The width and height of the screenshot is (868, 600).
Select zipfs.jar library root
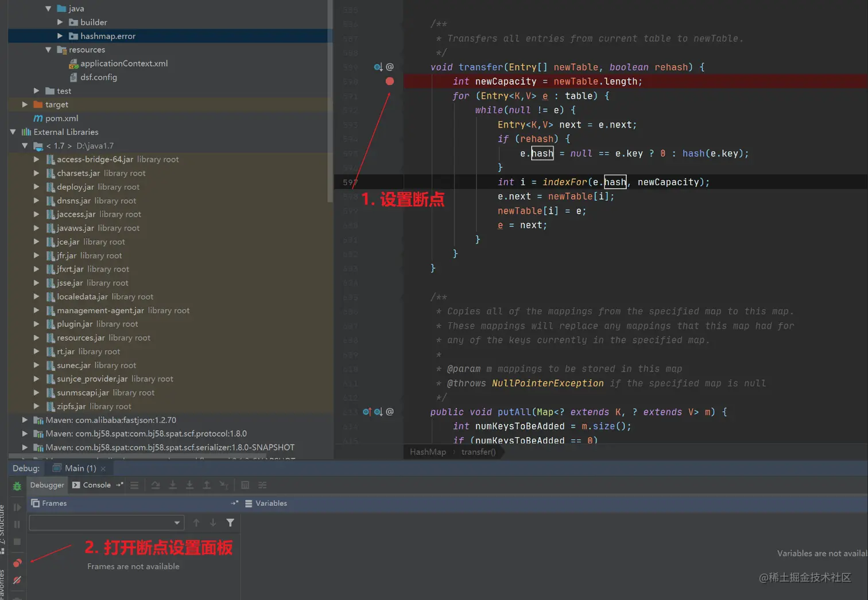pyautogui.click(x=88, y=407)
